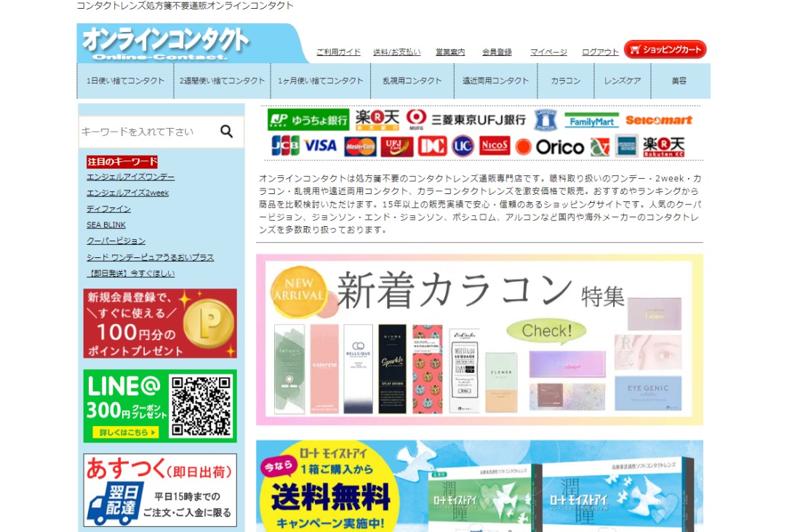Go to 乱視用コンタクト category
792x532 pixels.
(412, 81)
